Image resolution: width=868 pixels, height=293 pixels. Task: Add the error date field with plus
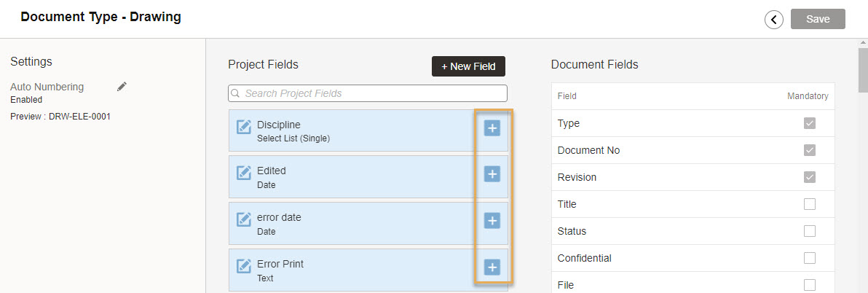coord(492,220)
